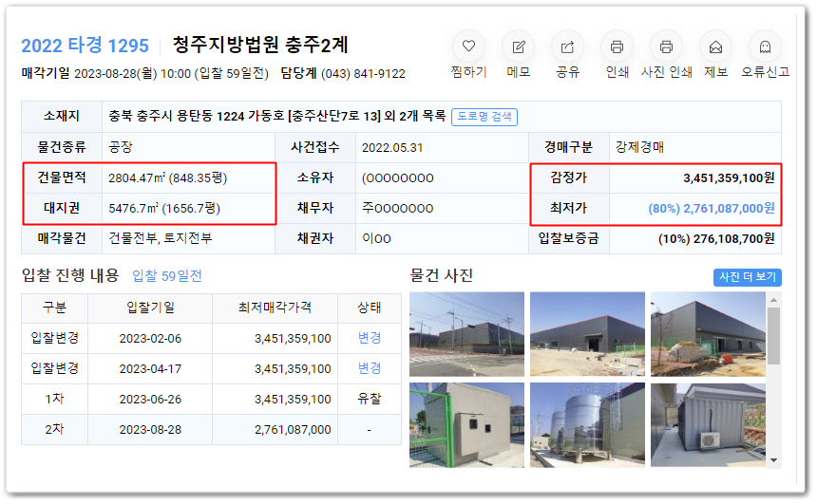
Task: Click the 공장 property type value
Action: [121, 147]
